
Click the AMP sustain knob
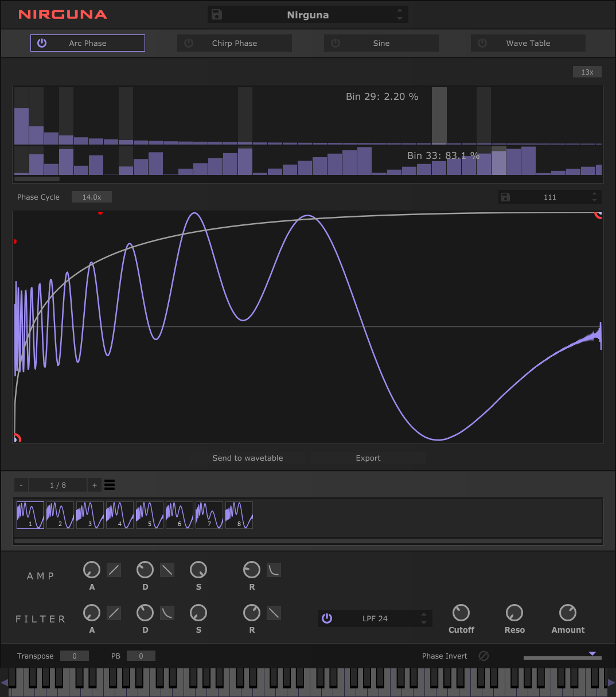[x=198, y=570]
